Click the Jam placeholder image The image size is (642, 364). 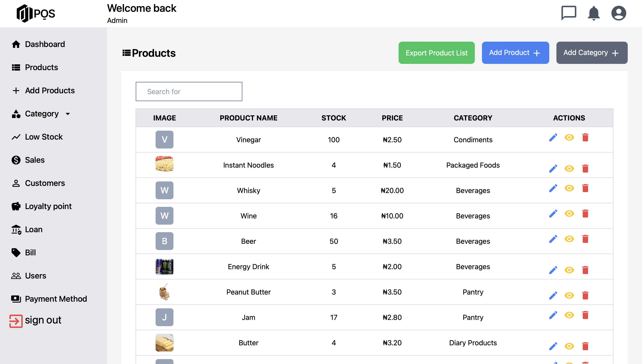click(x=165, y=317)
